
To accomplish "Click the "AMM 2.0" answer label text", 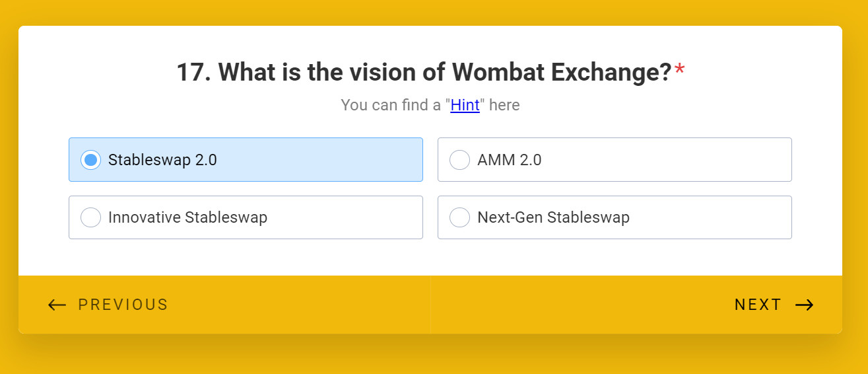I will pyautogui.click(x=509, y=160).
